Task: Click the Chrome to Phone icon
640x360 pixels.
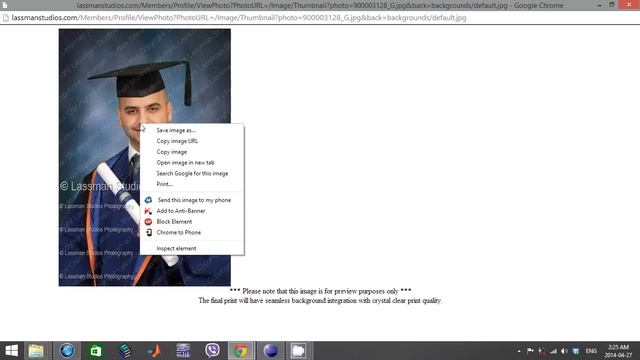Action: [x=149, y=232]
